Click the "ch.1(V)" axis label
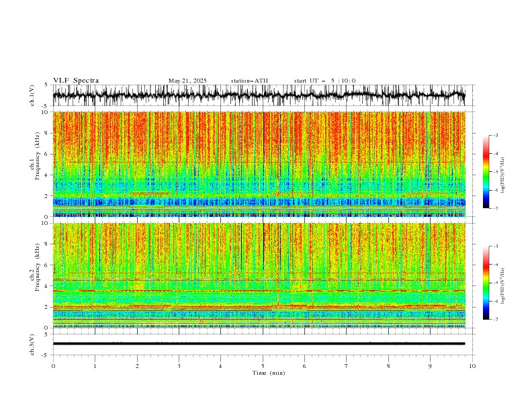Image resolution: width=532 pixels, height=411 pixels. point(32,95)
